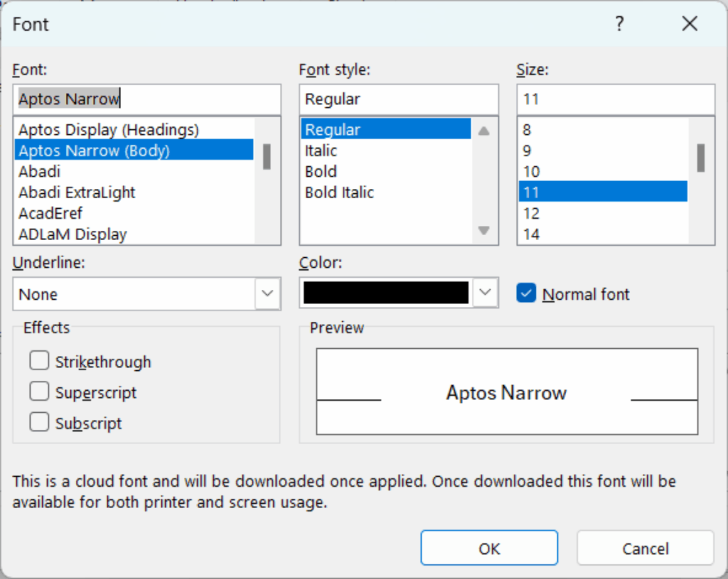Open the Color dropdown
This screenshot has height=579, width=728.
(484, 292)
